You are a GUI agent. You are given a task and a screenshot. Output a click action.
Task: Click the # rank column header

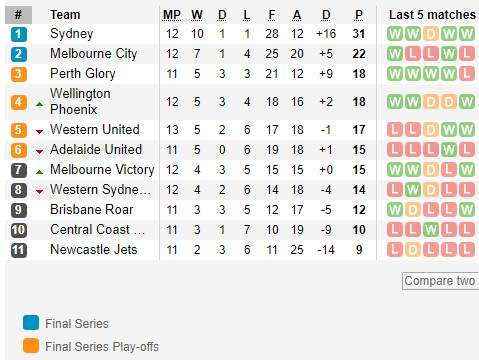point(18,15)
